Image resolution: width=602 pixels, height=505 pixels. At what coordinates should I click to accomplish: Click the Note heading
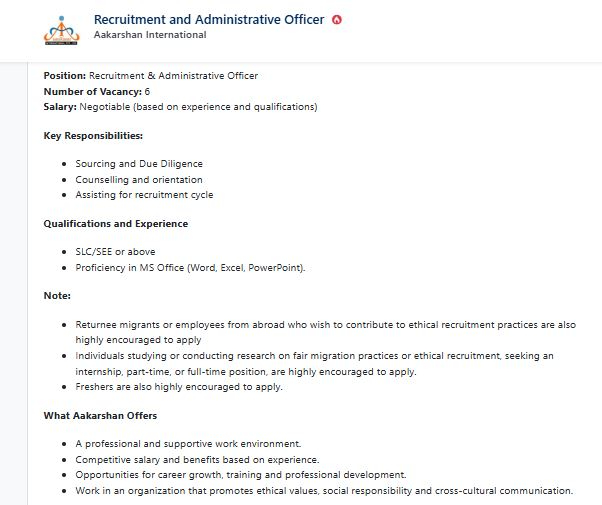pos(57,296)
